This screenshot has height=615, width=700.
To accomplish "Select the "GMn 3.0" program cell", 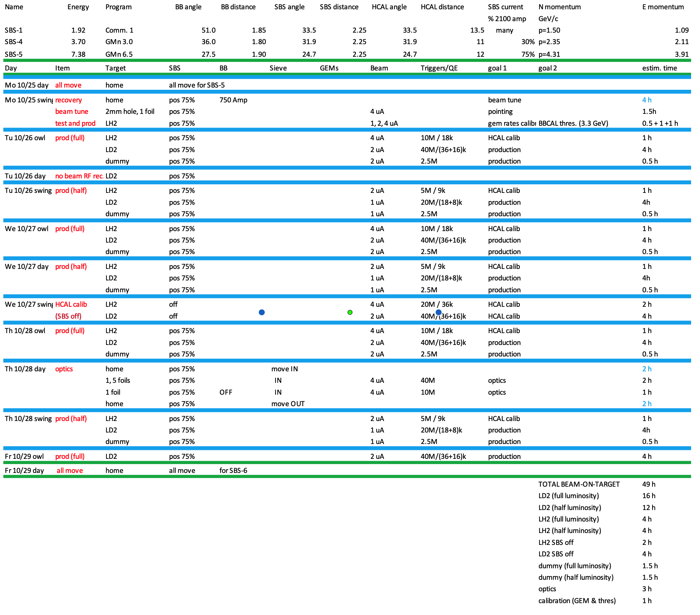I will click(119, 42).
